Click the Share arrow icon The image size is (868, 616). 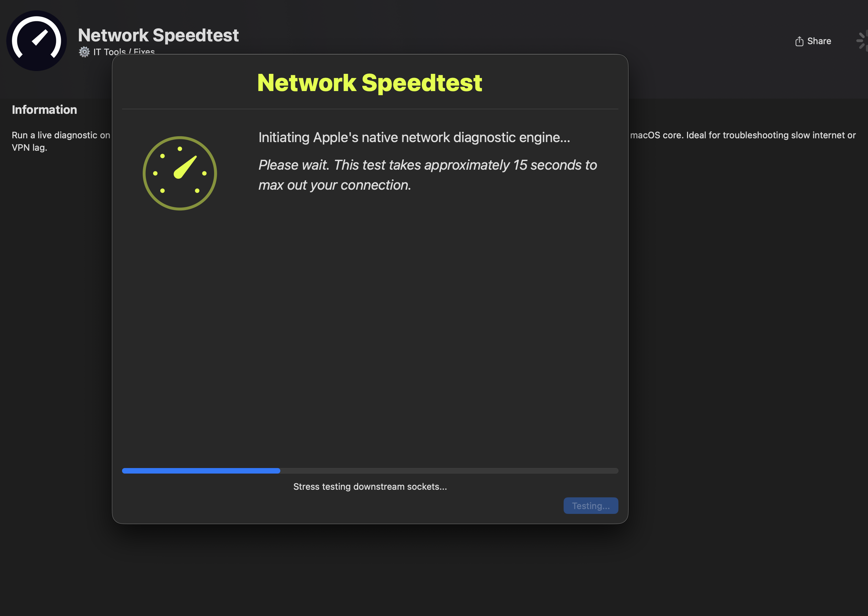coord(799,41)
